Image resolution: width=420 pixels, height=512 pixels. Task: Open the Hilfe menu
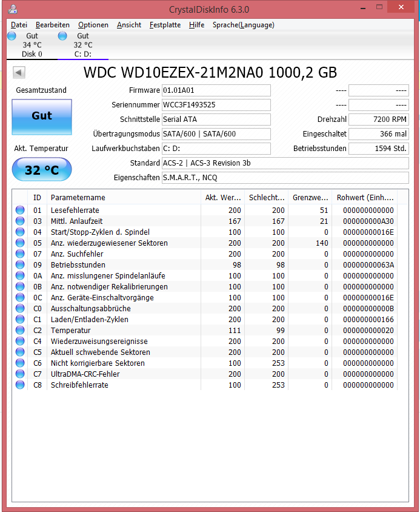[196, 25]
